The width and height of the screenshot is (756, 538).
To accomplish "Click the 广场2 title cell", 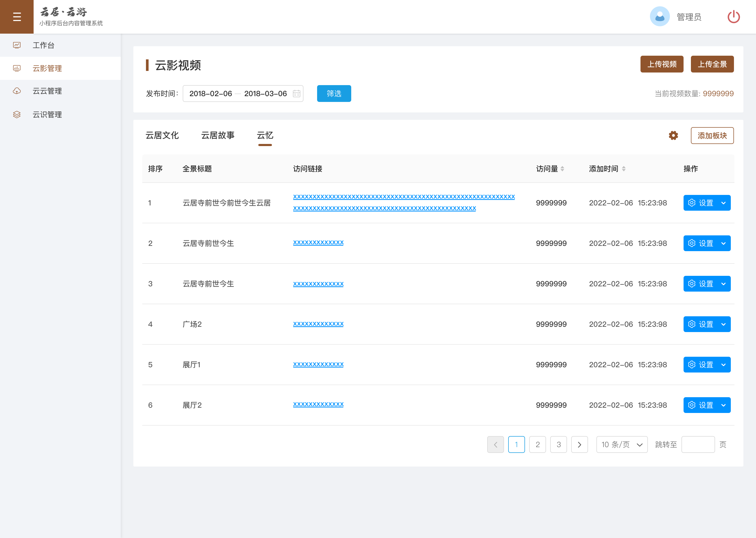I will point(192,324).
